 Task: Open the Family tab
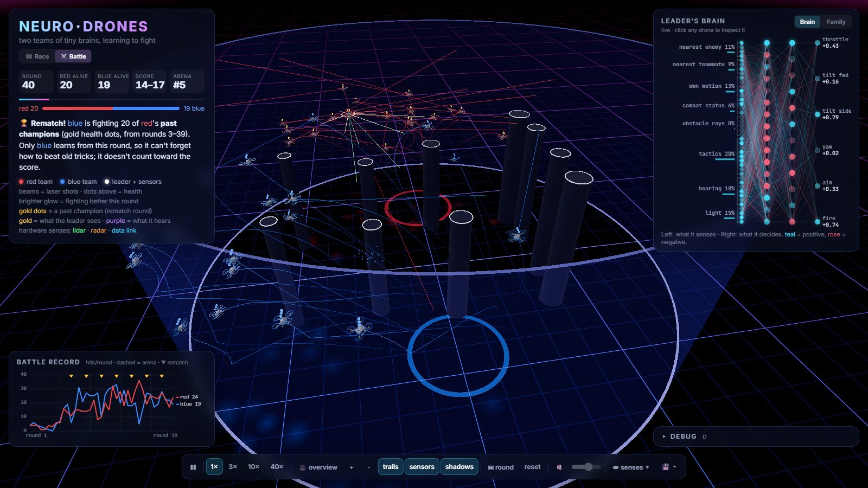(836, 22)
